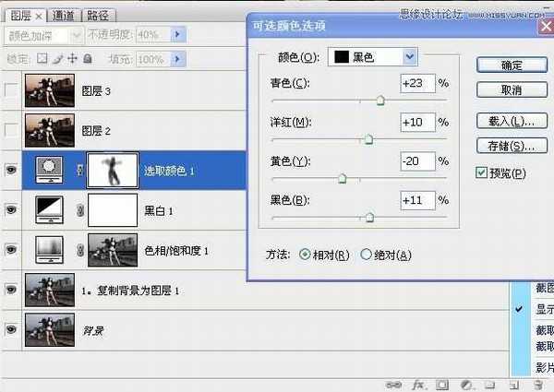Click the 黑色(B) slider handle
554x392 pixels.
[369, 218]
